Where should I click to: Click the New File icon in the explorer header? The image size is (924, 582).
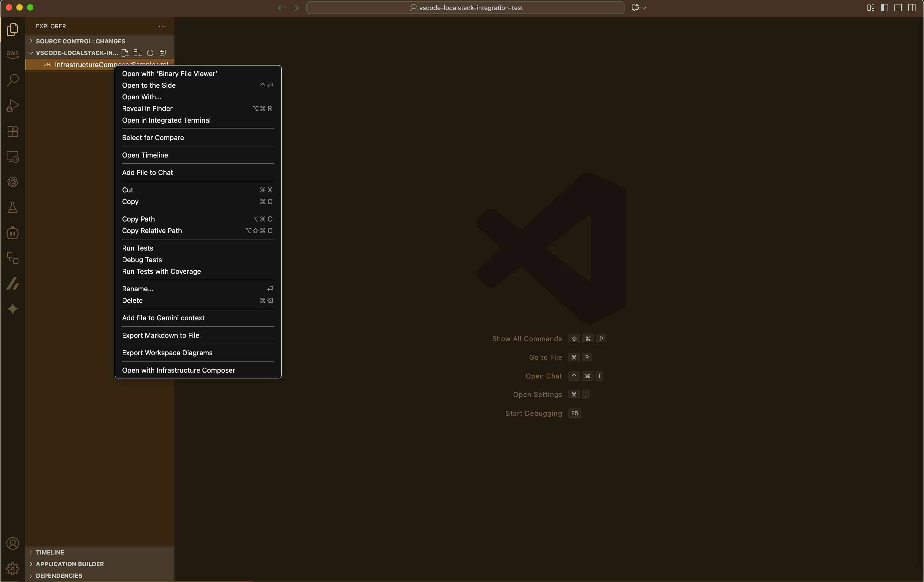[125, 53]
